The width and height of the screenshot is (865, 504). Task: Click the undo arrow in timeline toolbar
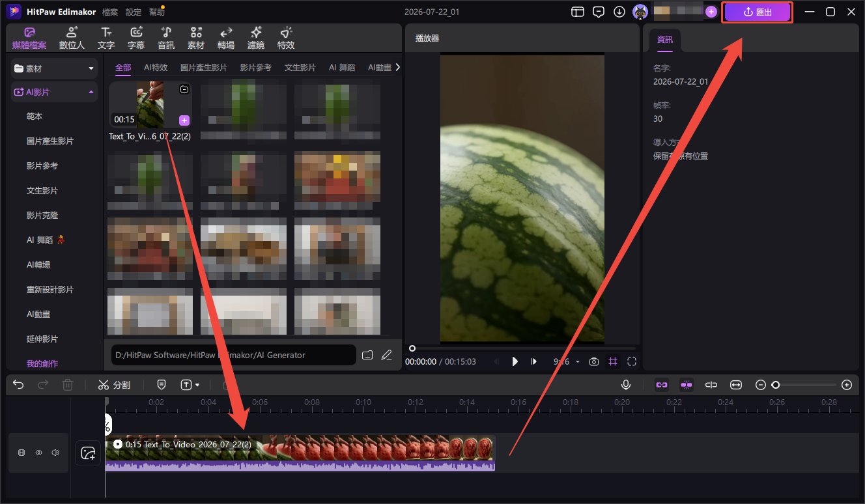point(18,385)
